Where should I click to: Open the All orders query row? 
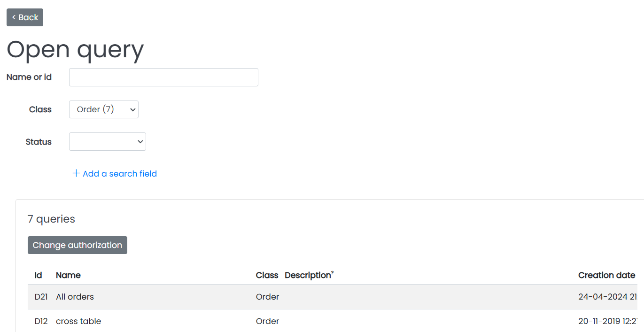(332, 297)
